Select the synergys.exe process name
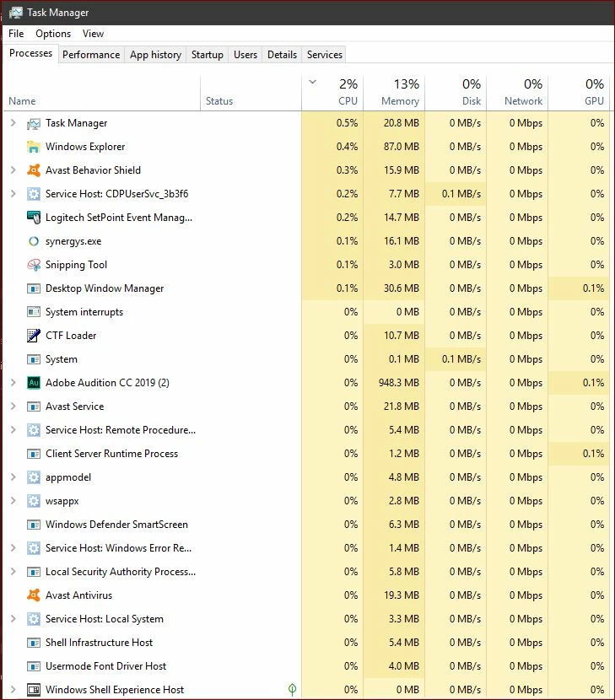The image size is (615, 700). click(73, 241)
